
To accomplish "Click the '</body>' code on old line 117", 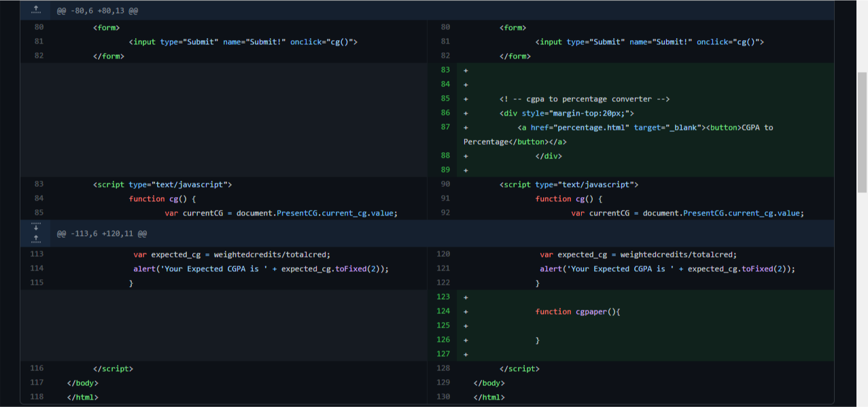I will coord(82,383).
